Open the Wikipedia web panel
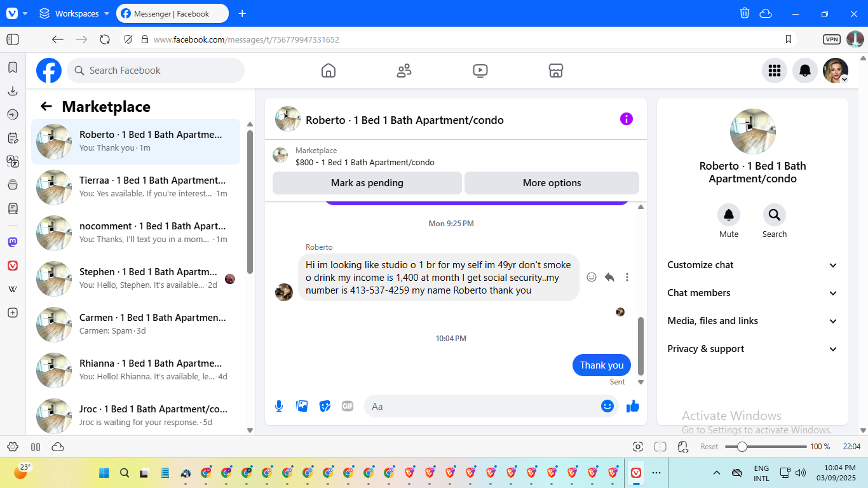The image size is (868, 488). point(13,289)
